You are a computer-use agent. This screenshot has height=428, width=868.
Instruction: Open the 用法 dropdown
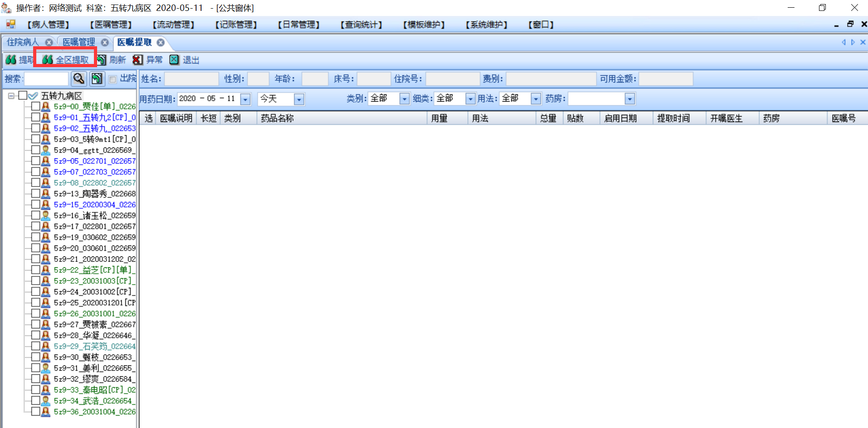[536, 98]
